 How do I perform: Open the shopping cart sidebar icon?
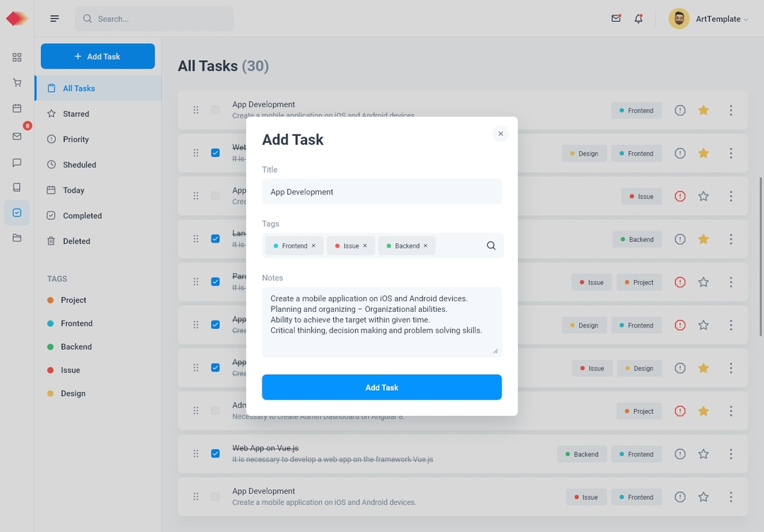[x=17, y=83]
